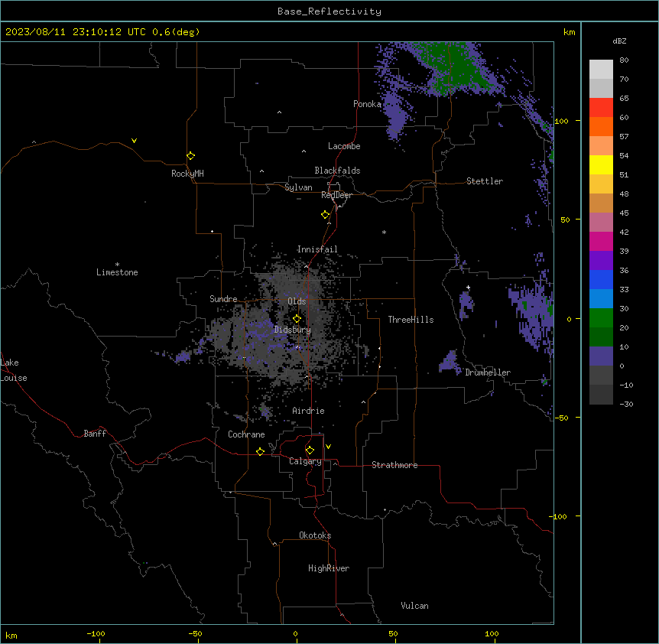Select the Airdrie label
Screen dimensions: 659x644
(308, 411)
